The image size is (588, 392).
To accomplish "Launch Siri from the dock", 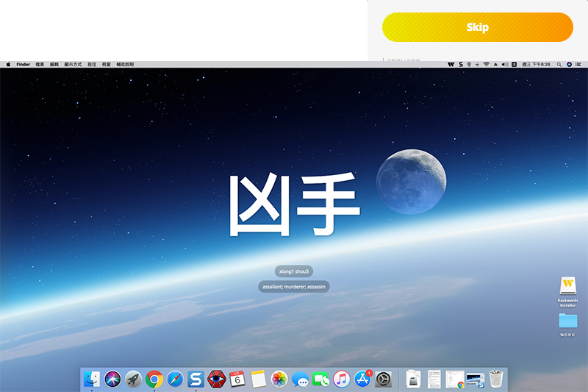I will pos(112,379).
